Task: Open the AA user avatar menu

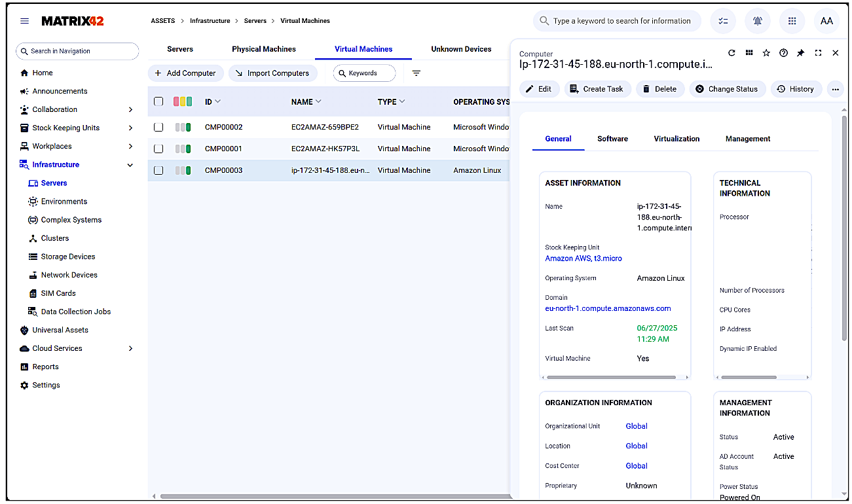Action: point(826,20)
